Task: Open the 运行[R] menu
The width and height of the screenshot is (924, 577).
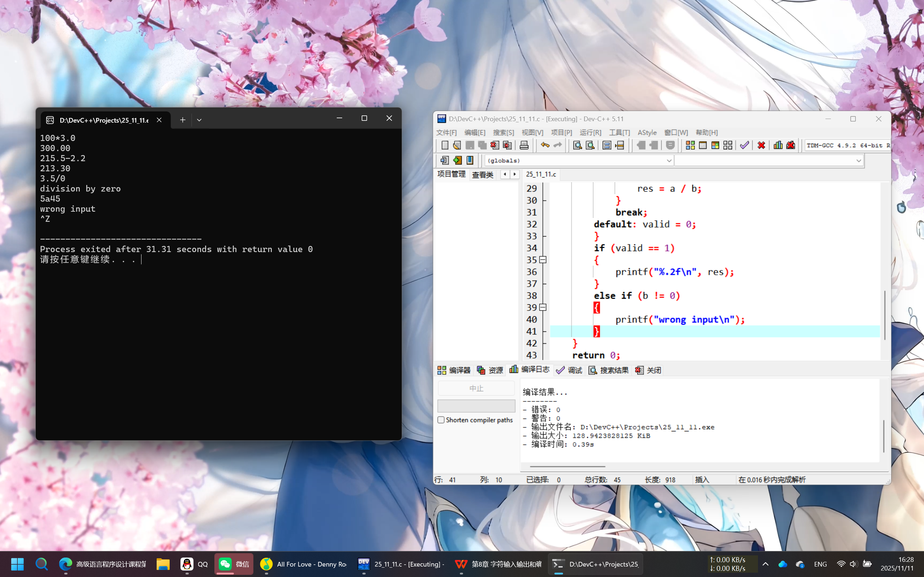Action: coord(590,132)
